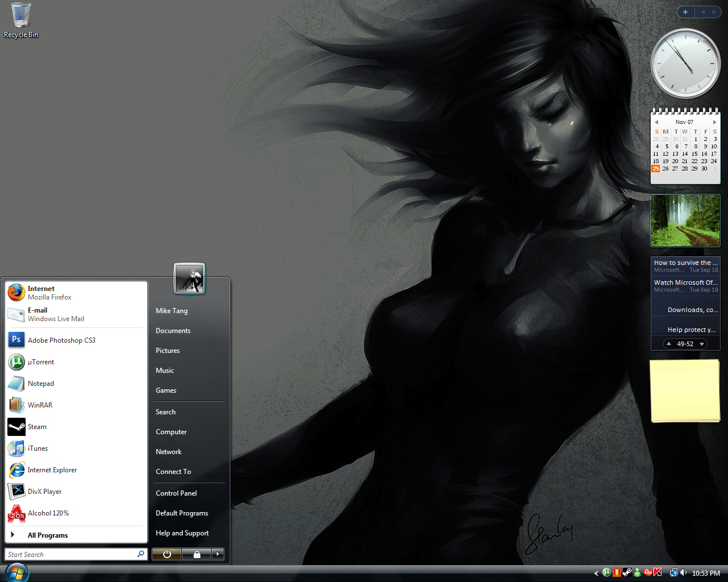Click the volume speaker tray icon
Image resolution: width=728 pixels, height=582 pixels.
(x=683, y=572)
